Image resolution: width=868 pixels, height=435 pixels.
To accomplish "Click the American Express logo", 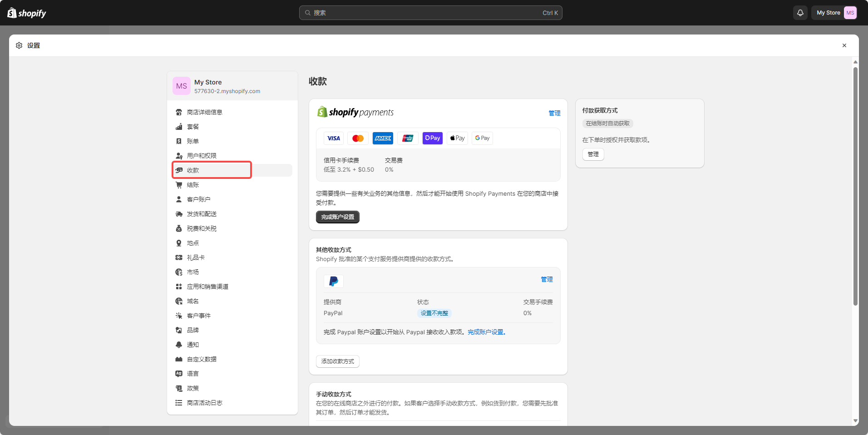I will (383, 138).
